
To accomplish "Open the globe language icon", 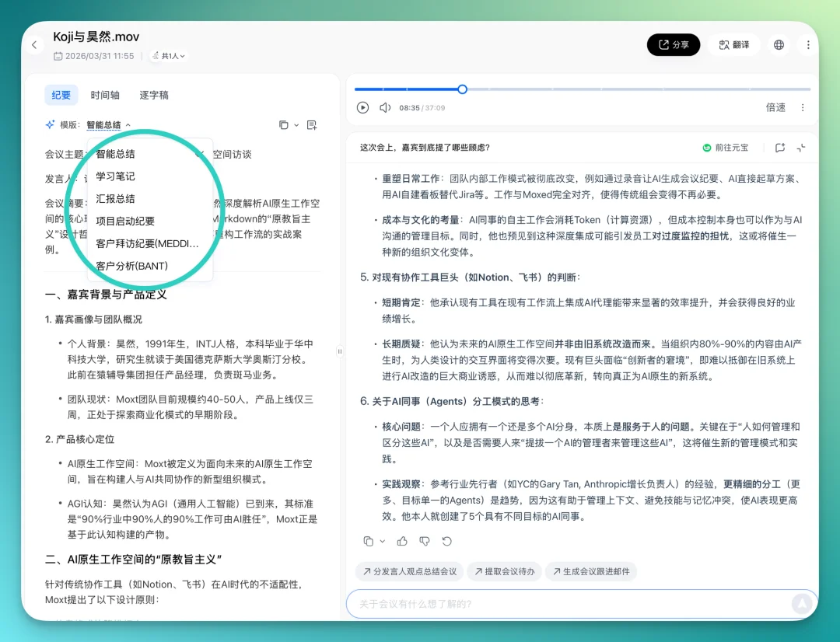I will point(779,44).
